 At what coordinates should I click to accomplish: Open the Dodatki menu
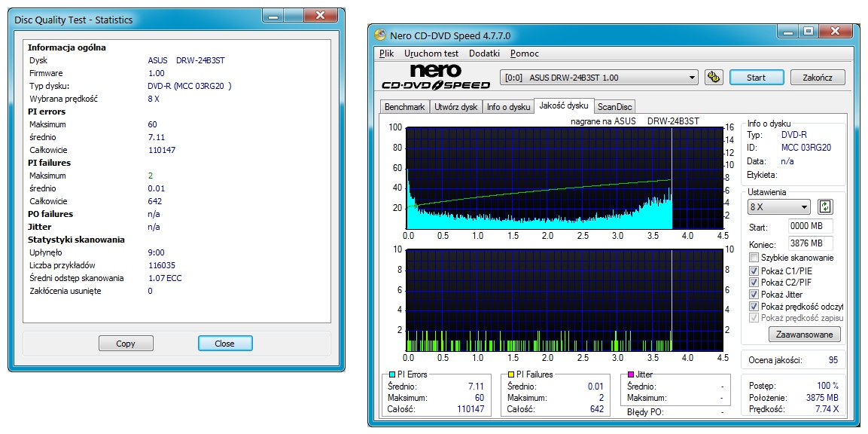coord(484,53)
